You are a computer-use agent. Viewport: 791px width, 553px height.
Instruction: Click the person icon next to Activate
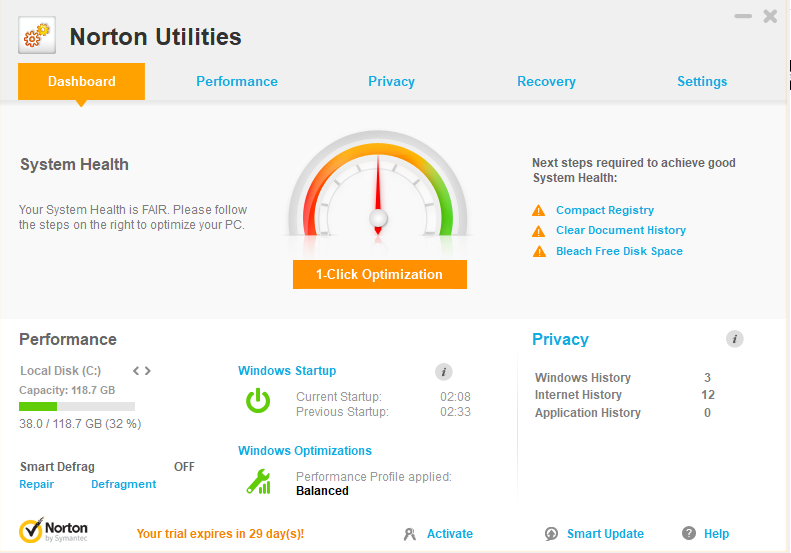410,534
